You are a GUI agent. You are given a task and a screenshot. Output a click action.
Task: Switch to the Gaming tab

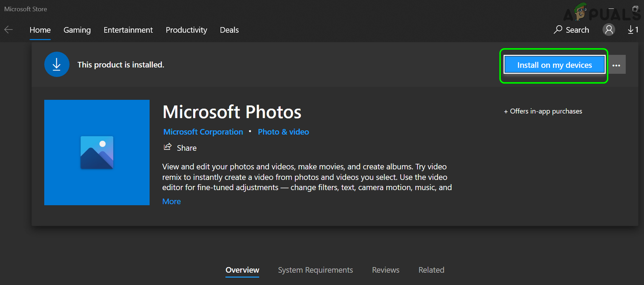(x=77, y=30)
